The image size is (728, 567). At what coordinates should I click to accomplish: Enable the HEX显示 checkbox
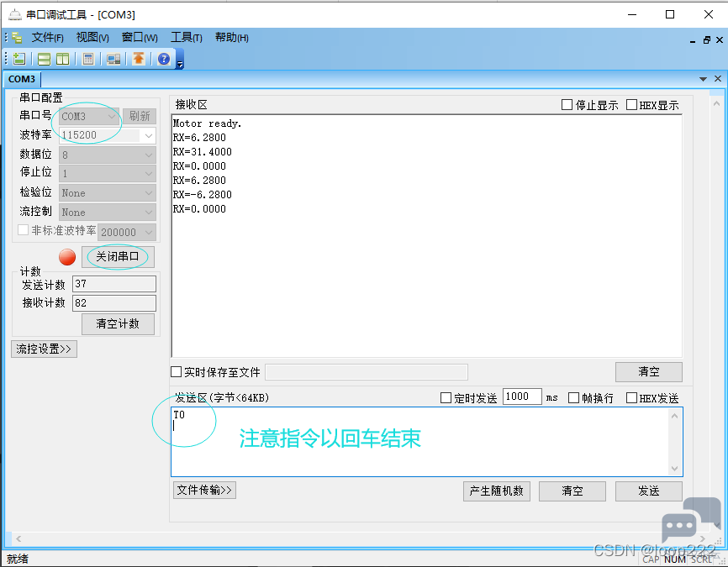631,105
